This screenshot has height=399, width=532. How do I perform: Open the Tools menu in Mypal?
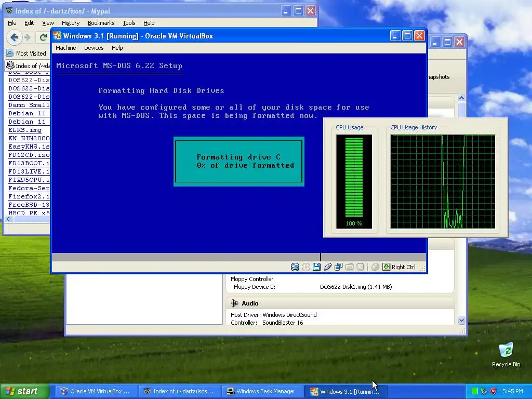(x=129, y=23)
